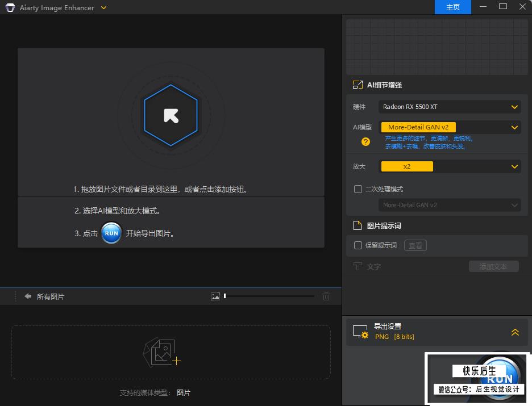Click the 所有图片 back arrow icon
532x406 pixels.
click(28, 296)
